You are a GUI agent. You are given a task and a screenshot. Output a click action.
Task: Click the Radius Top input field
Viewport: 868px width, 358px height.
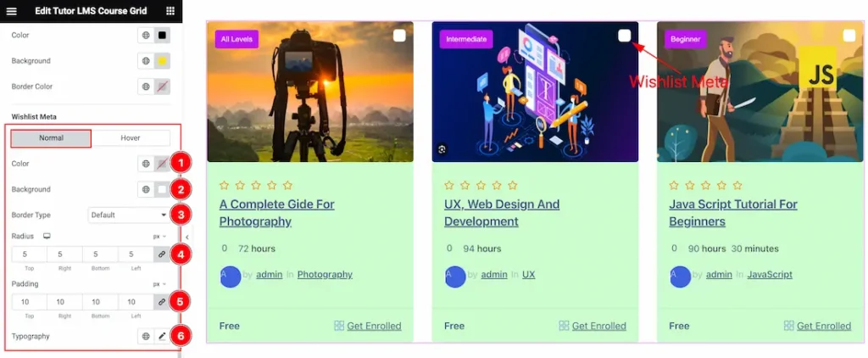pos(30,255)
